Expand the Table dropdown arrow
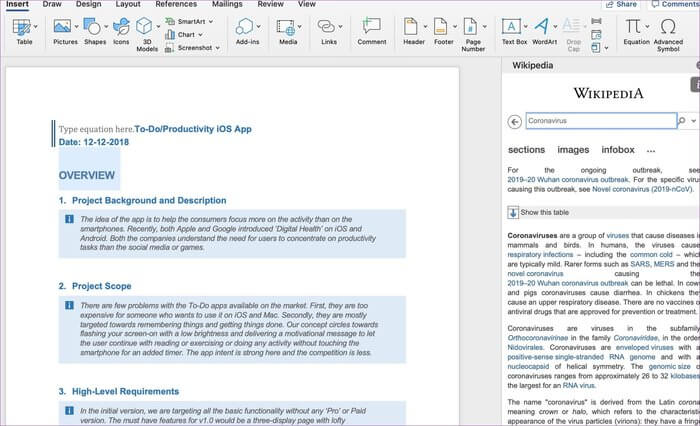This screenshot has height=426, width=700. click(36, 27)
